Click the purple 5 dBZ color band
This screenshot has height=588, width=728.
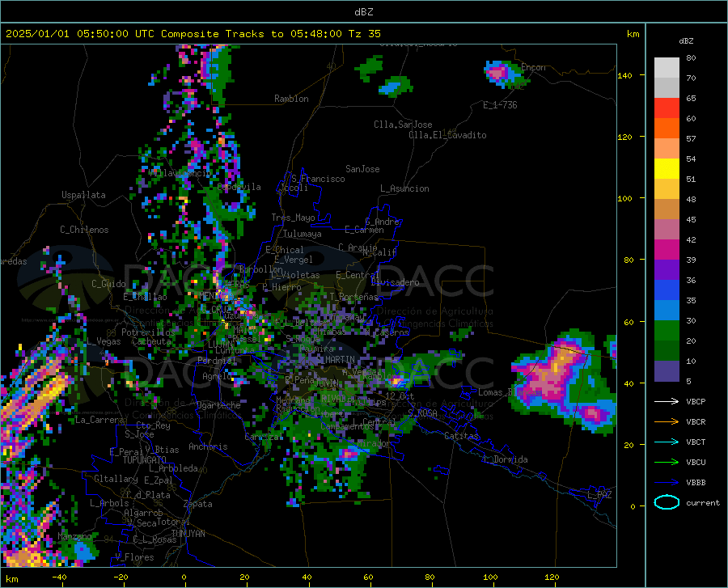(x=667, y=370)
